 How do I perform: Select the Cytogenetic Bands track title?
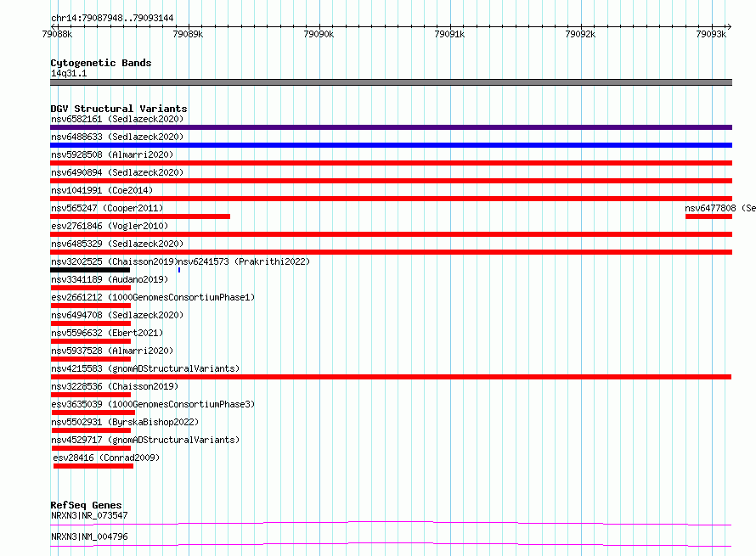click(101, 63)
